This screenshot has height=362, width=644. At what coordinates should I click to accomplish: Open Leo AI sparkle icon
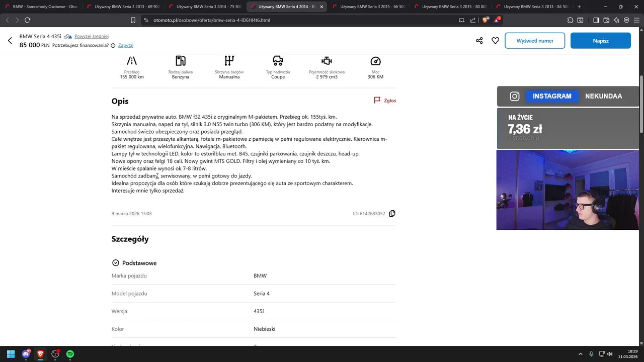click(617, 20)
